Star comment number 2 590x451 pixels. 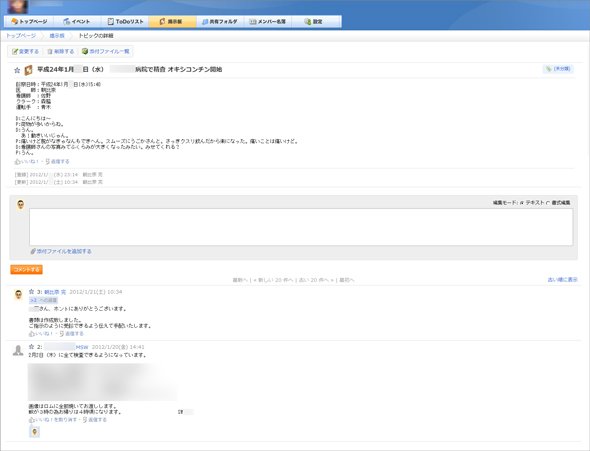(32, 346)
